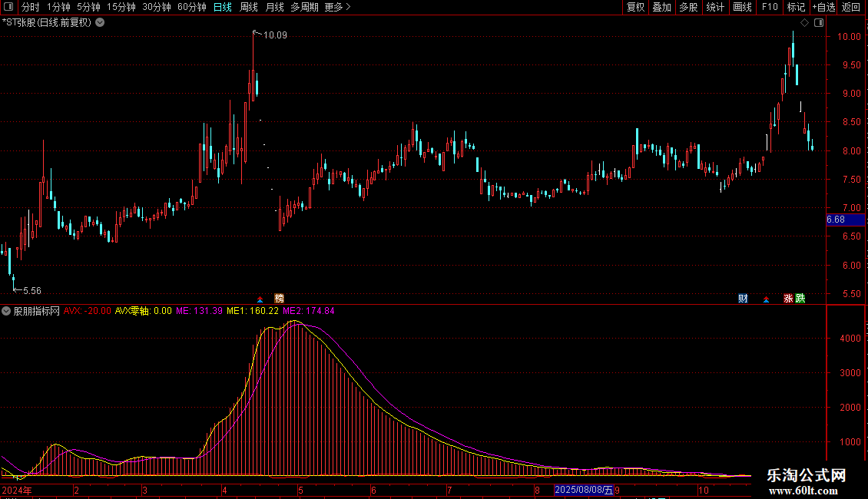The image size is (868, 499).
Task: Select the 分时 intraday view
Action: (x=30, y=7)
